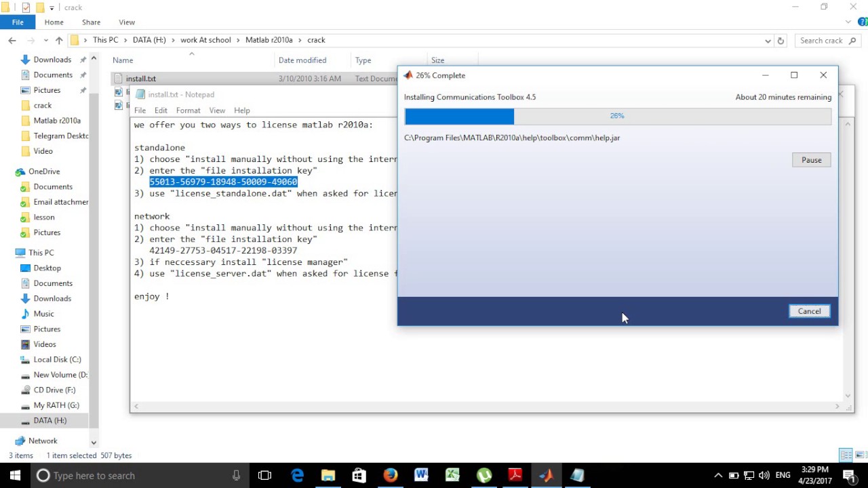Cancel the MATLAB installer

[809, 311]
